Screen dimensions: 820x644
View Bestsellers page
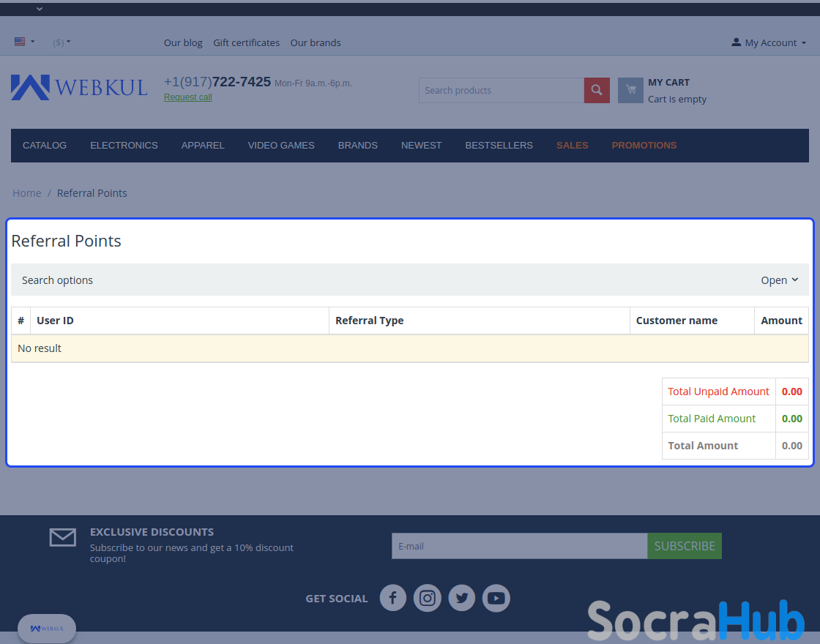499,146
